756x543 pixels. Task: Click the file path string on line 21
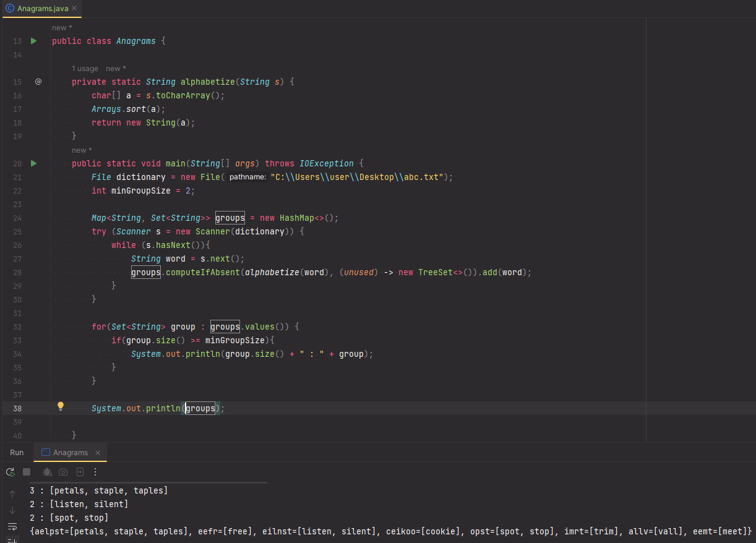pyautogui.click(x=357, y=177)
